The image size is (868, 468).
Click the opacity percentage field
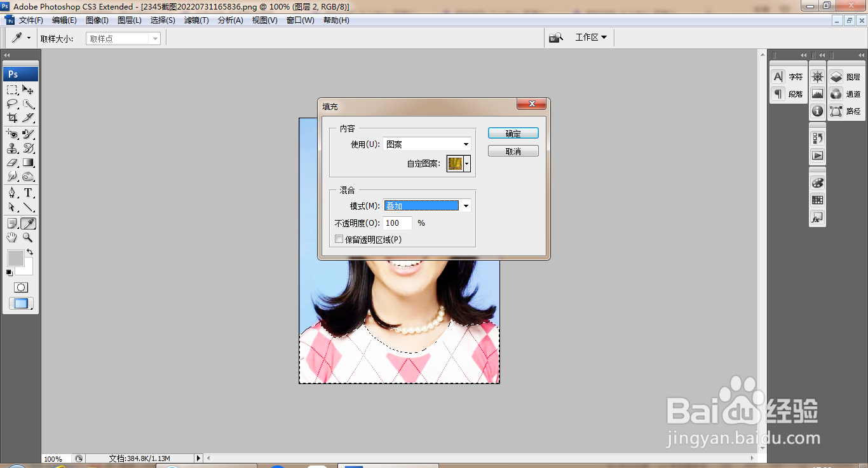tap(398, 223)
